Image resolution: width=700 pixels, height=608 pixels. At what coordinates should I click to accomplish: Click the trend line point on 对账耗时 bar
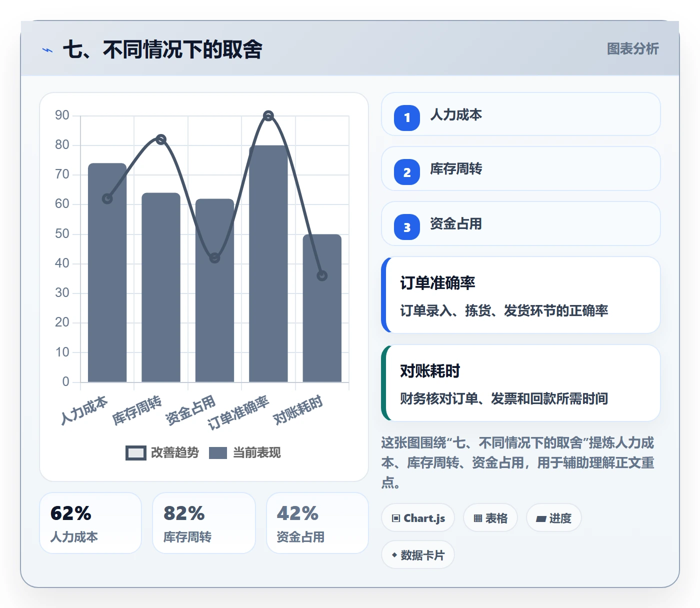pos(322,275)
